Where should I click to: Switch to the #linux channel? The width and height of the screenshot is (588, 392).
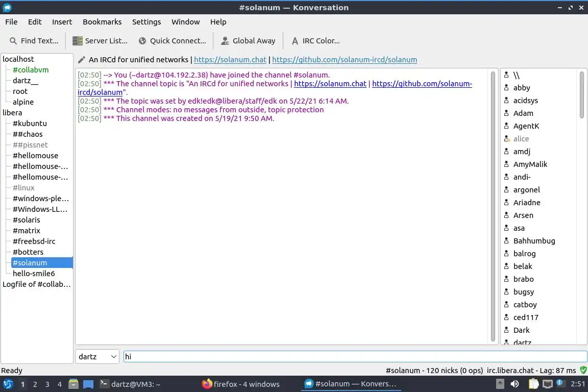click(x=23, y=187)
